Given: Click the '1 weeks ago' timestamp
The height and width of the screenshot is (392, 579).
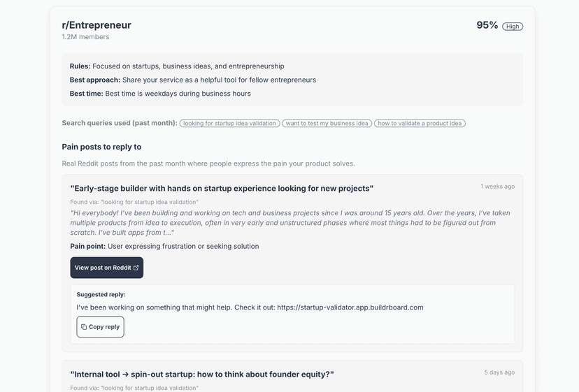Looking at the screenshot, I should [x=497, y=187].
